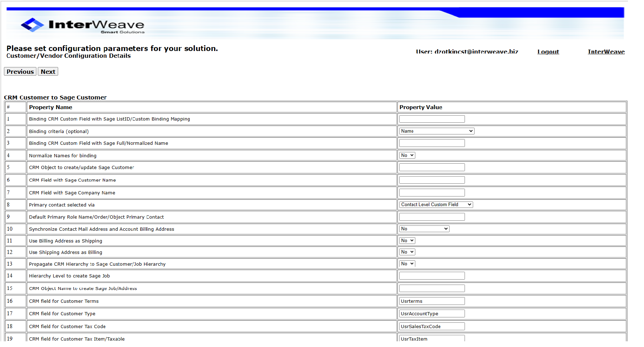Open the Synchronize Contact Mail Address dropdown
The width and height of the screenshot is (644, 347).
pyautogui.click(x=424, y=229)
